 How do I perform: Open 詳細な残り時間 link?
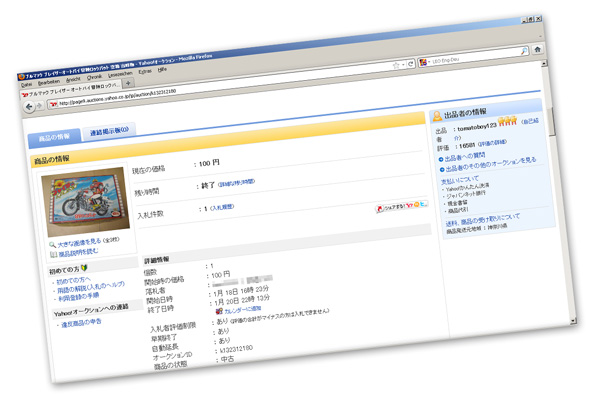pyautogui.click(x=237, y=183)
